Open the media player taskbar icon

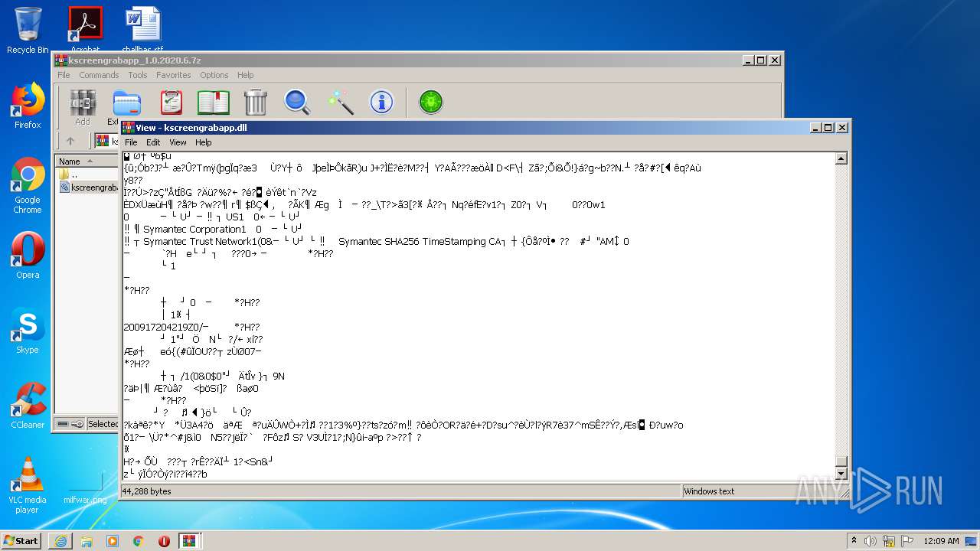[x=113, y=541]
